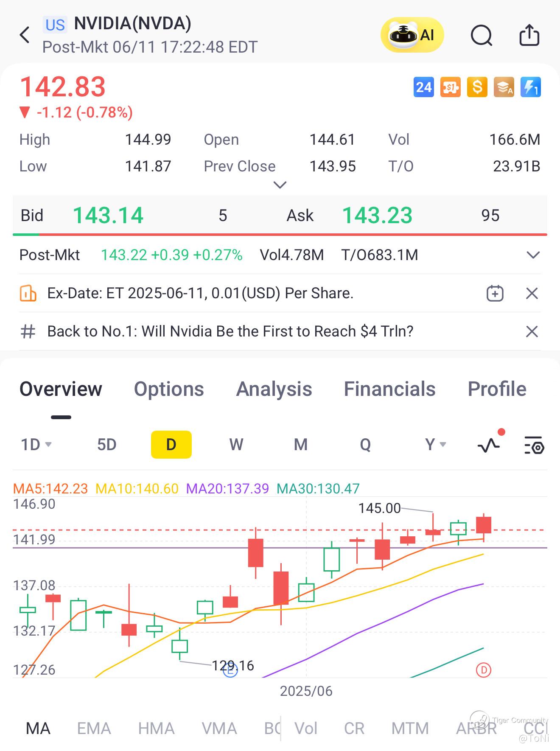Viewport: 560px width, 751px height.
Task: Tap the orange dividend notice icon
Action: coord(28,293)
